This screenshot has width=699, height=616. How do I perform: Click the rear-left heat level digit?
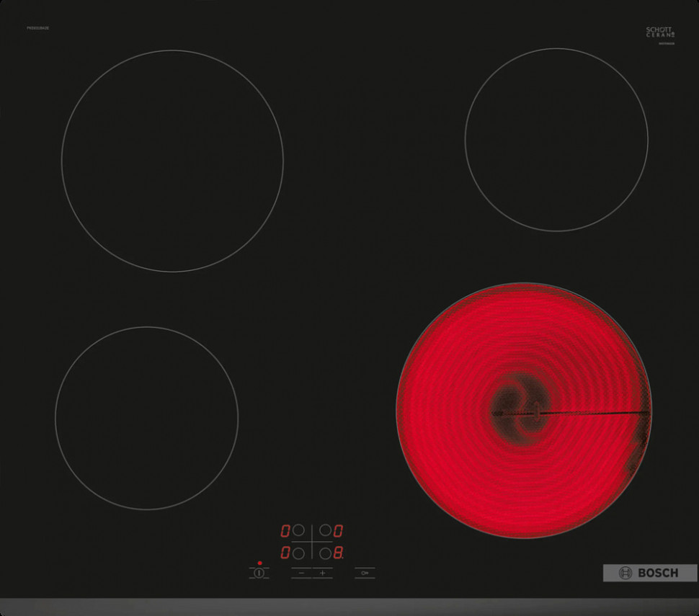[x=285, y=531]
